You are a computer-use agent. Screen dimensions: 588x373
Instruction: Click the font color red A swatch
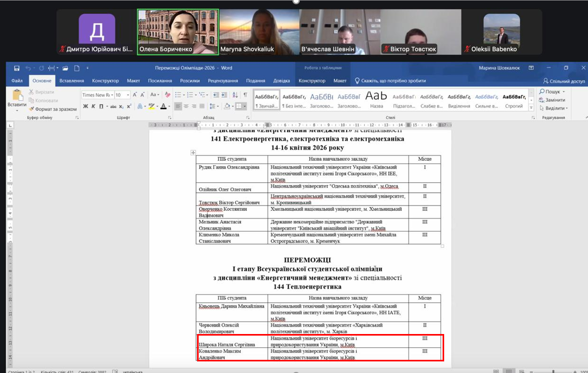[163, 106]
